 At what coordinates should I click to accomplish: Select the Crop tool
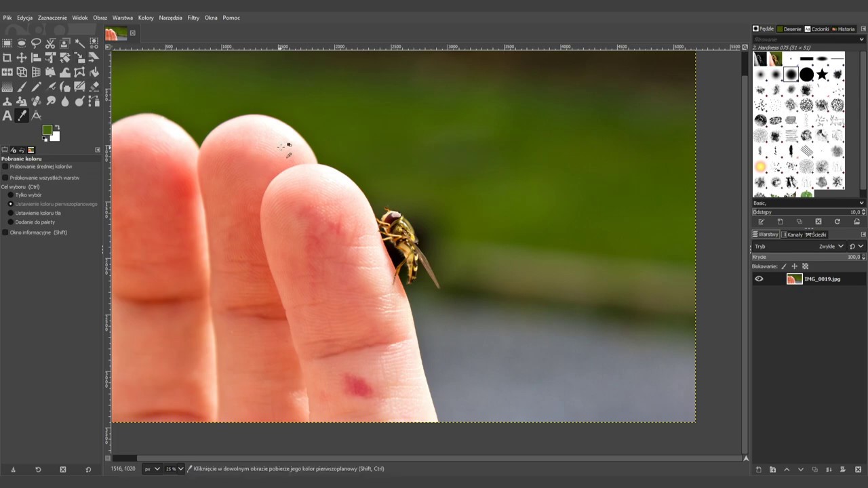point(7,58)
